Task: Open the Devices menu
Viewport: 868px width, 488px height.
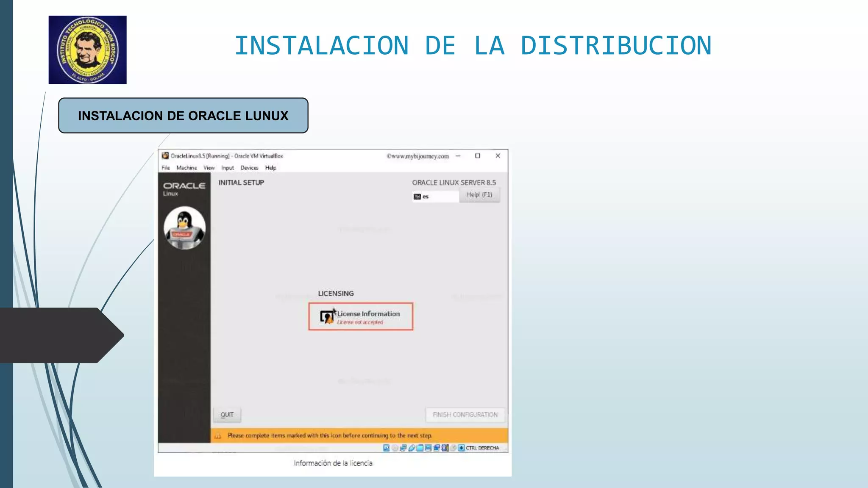Action: pyautogui.click(x=249, y=168)
